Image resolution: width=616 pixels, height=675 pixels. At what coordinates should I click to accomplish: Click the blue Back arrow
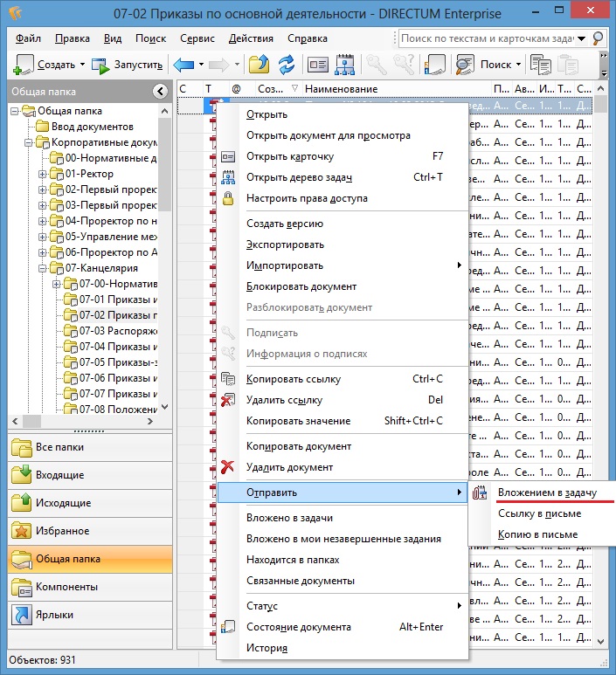[183, 65]
